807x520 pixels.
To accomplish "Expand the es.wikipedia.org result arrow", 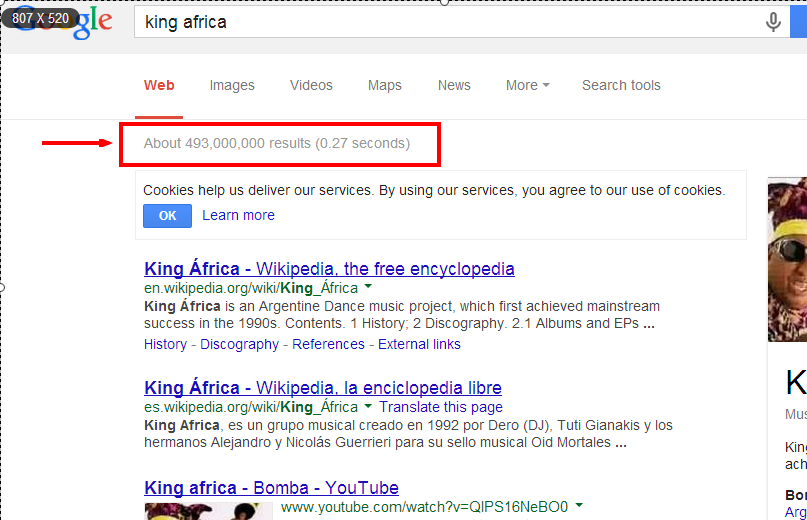I will coord(368,407).
